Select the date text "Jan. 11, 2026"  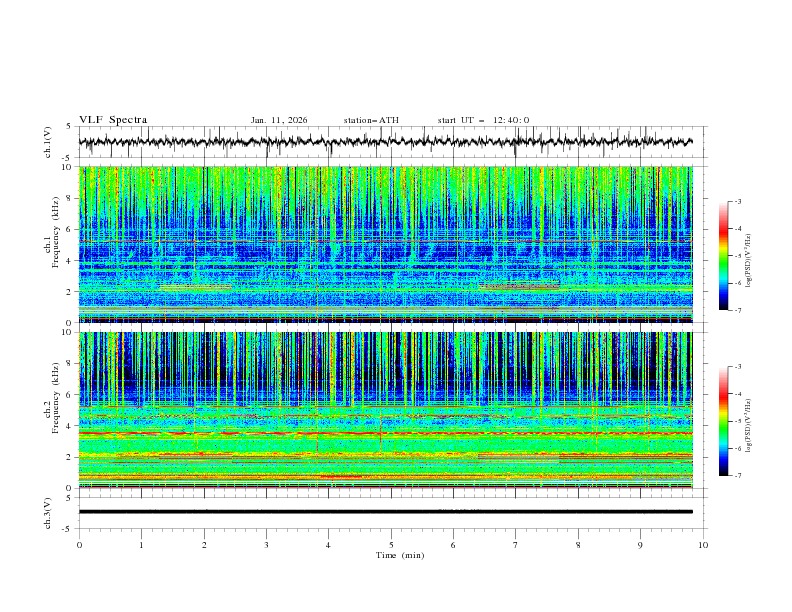coord(279,120)
